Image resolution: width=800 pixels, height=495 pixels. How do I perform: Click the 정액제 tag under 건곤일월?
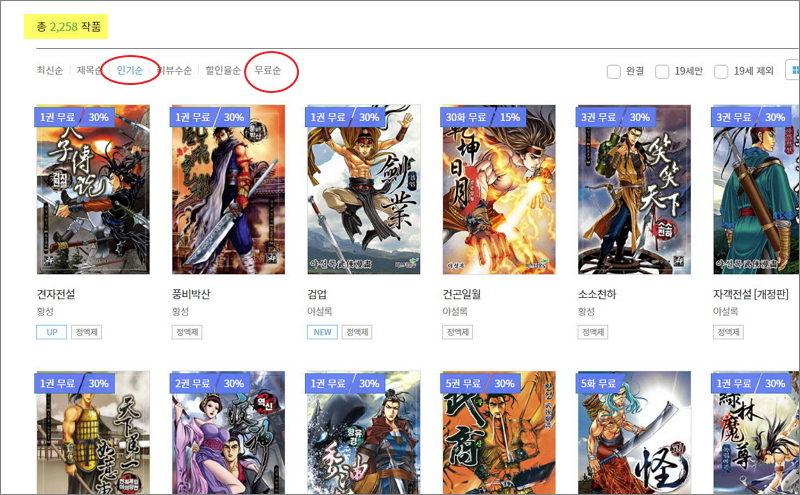458,332
